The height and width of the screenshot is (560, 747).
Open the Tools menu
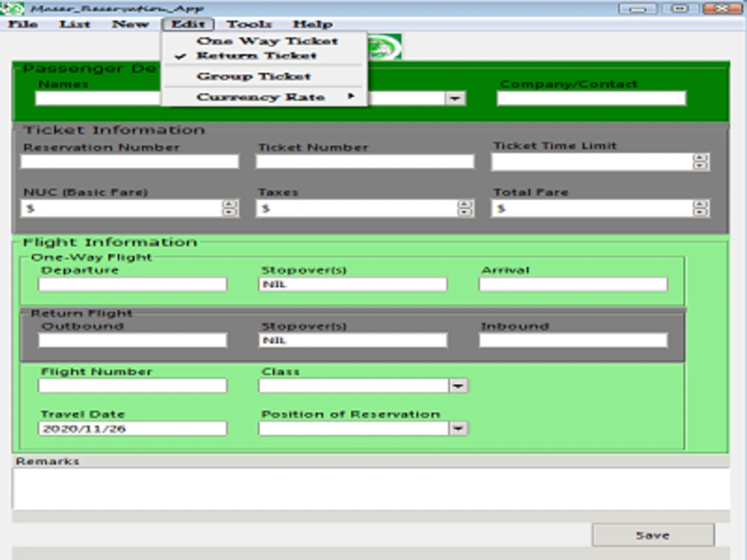251,23
